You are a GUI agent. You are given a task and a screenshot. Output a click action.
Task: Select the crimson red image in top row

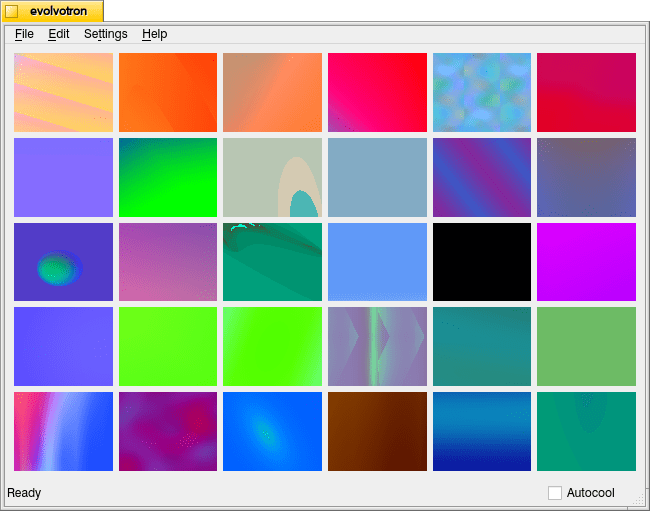click(586, 92)
